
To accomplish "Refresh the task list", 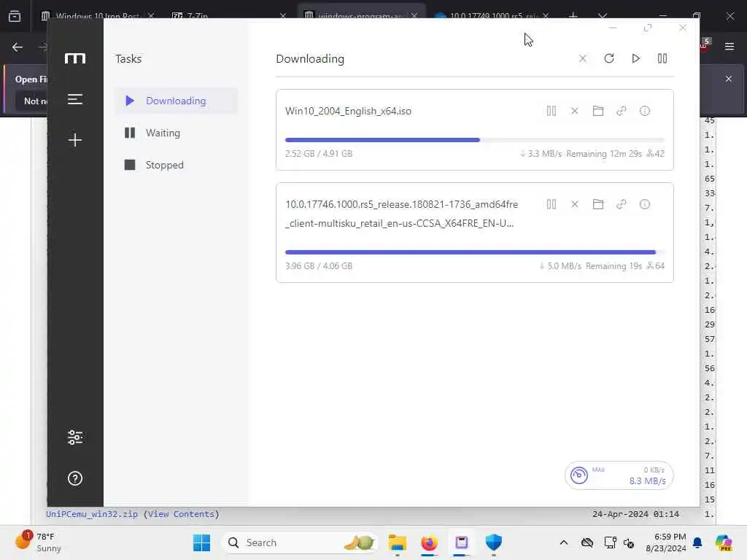I will 609,58.
